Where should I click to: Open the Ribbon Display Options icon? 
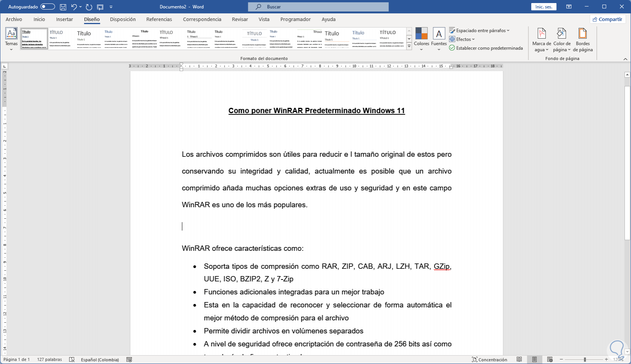click(569, 7)
